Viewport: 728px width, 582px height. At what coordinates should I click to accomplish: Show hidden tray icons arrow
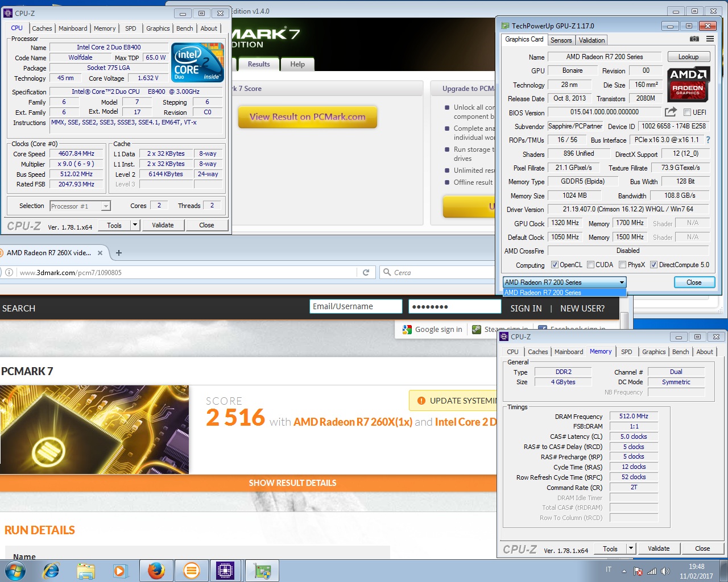pyautogui.click(x=624, y=571)
